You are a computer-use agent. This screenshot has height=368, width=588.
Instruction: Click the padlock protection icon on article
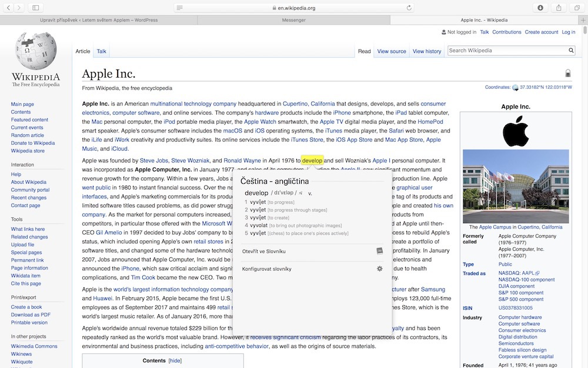tap(567, 74)
